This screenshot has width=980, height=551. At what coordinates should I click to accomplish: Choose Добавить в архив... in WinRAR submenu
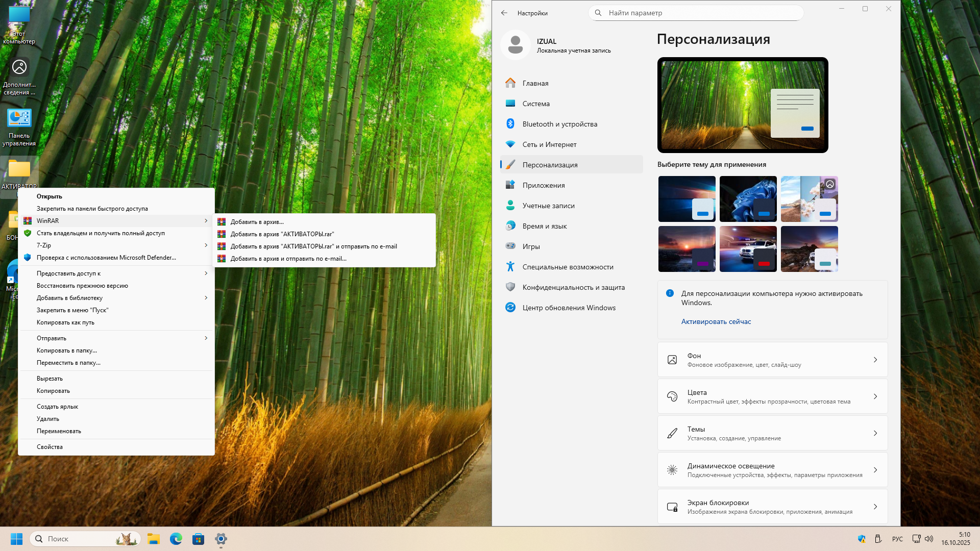click(257, 222)
